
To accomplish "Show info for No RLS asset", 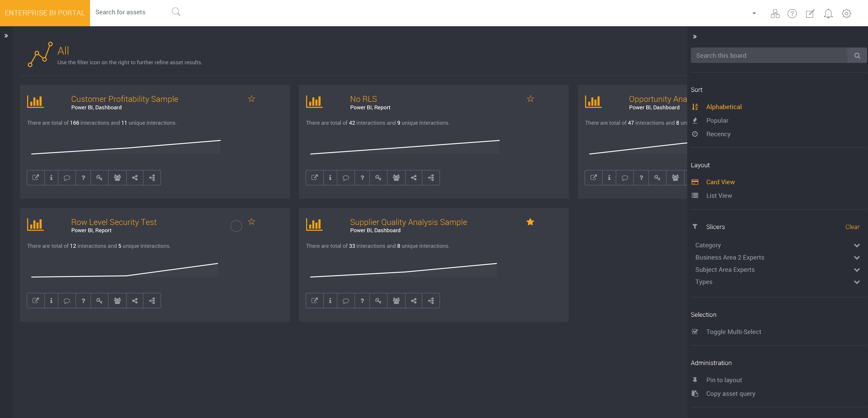I will tap(330, 177).
